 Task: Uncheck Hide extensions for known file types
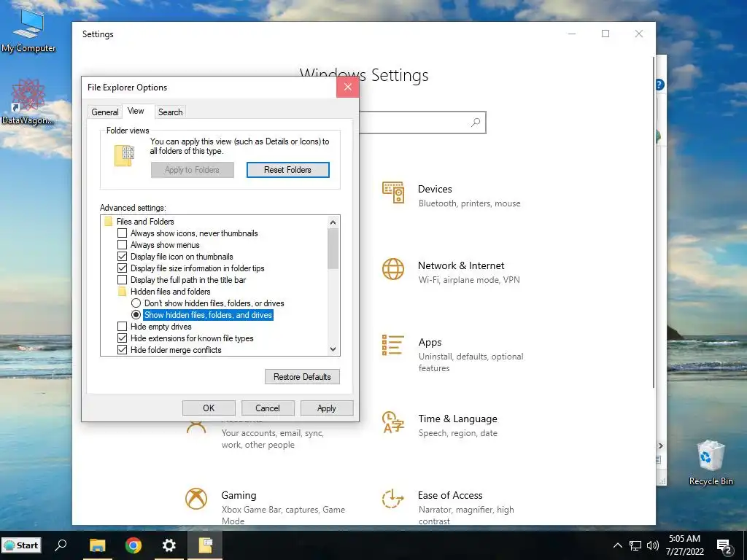pos(122,338)
